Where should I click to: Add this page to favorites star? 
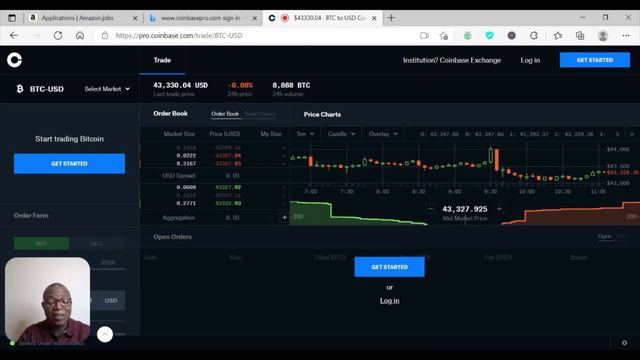point(444,36)
